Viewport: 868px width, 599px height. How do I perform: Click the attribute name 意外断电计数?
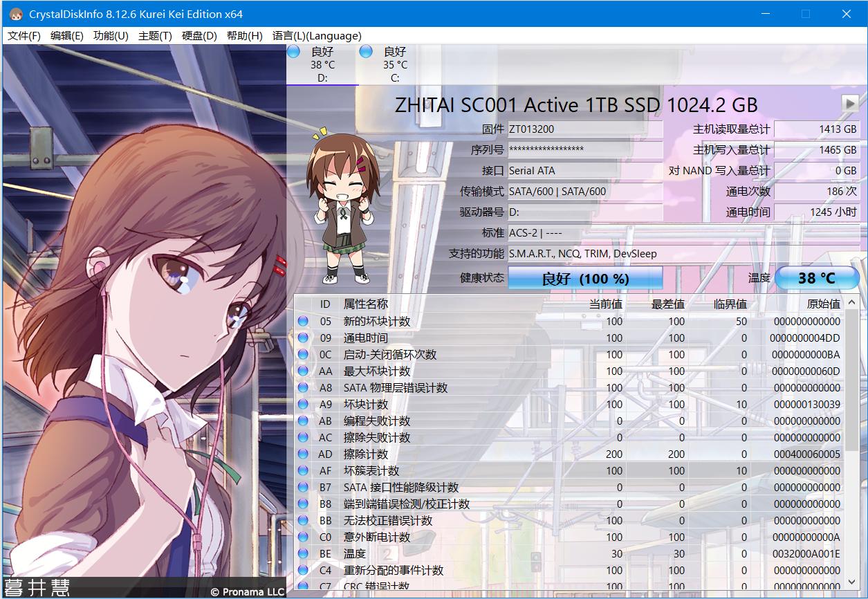377,537
